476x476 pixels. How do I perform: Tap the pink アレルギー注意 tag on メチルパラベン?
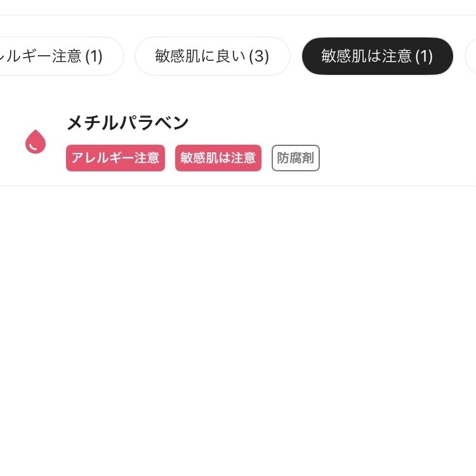[116, 158]
